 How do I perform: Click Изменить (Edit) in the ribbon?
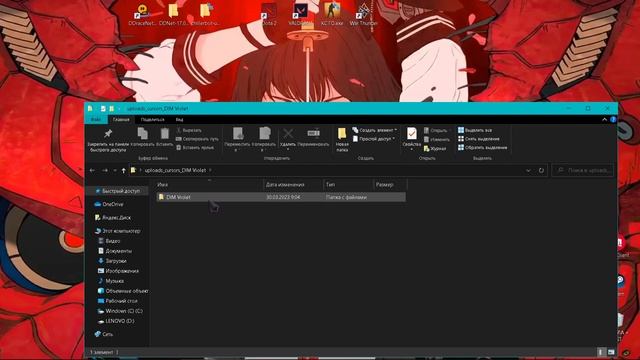[436, 140]
